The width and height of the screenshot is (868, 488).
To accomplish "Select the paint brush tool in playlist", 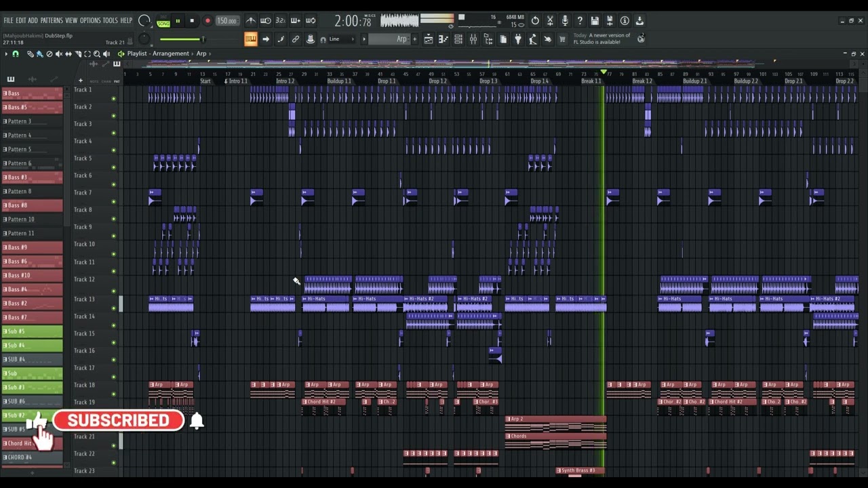I will pyautogui.click(x=40, y=54).
